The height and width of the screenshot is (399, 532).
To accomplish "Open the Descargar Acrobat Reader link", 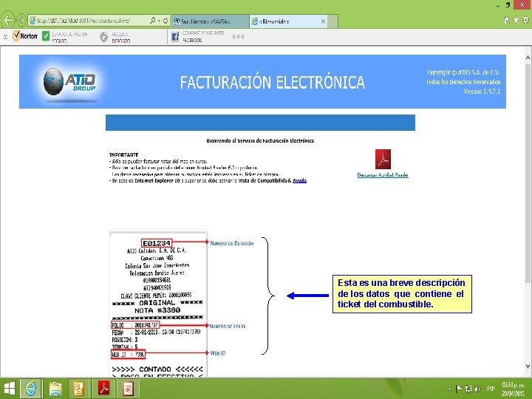I will [x=383, y=175].
